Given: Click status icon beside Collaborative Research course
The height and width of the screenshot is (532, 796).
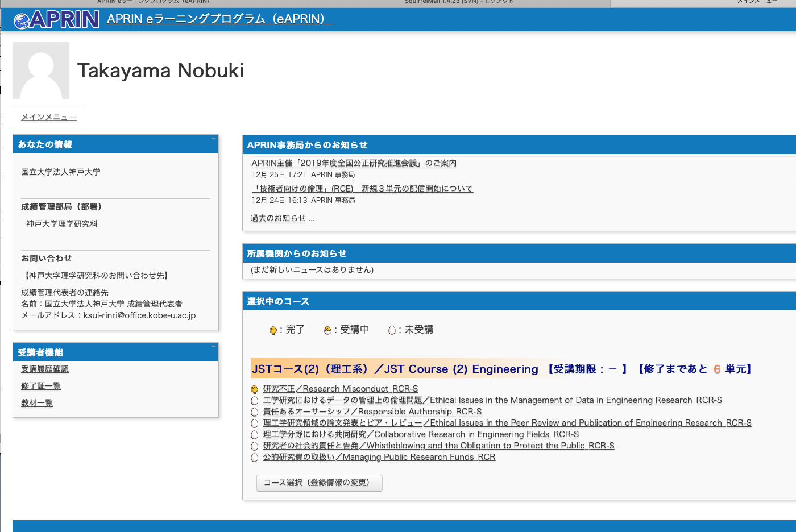Looking at the screenshot, I should [x=254, y=435].
